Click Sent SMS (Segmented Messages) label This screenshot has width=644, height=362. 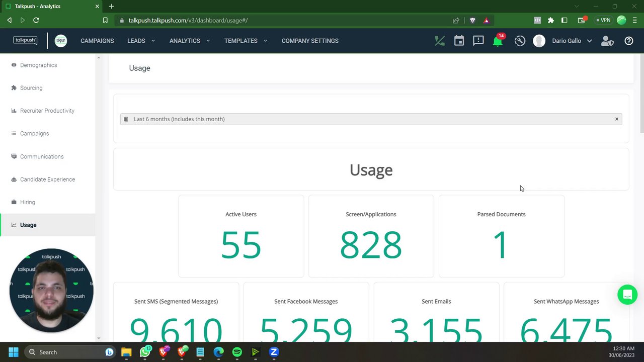pyautogui.click(x=176, y=302)
